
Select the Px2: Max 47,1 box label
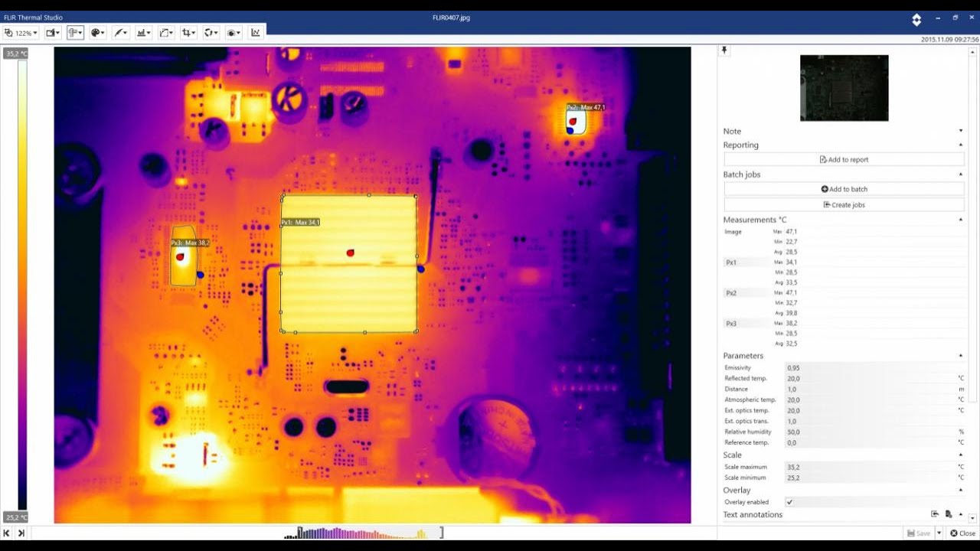point(586,107)
